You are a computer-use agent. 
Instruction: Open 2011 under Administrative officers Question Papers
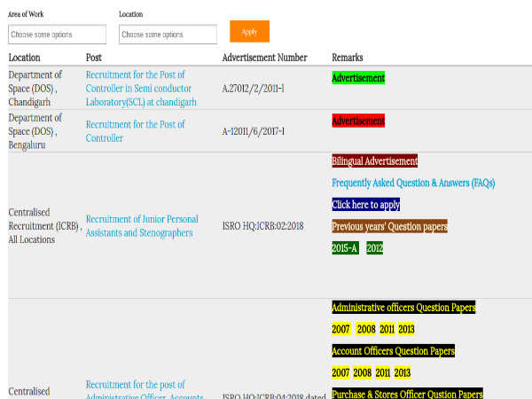click(387, 329)
